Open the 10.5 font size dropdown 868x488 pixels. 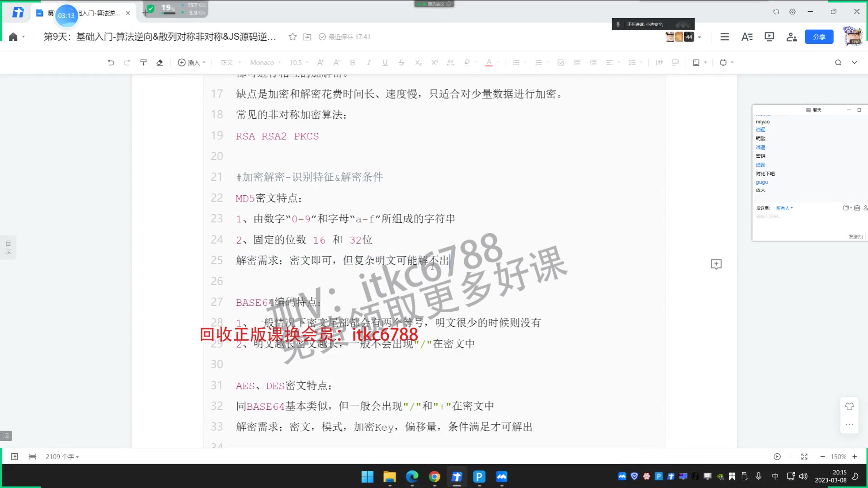coord(299,62)
